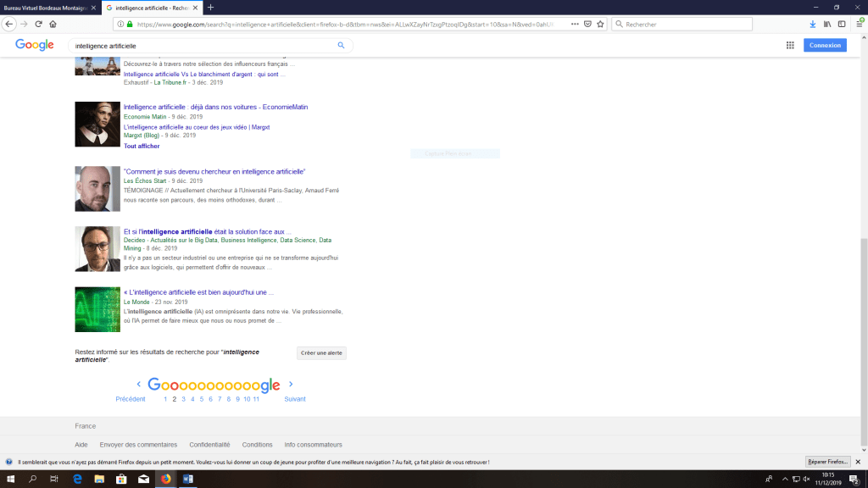868x488 pixels.
Task: Select results page 5 in pagination
Action: coord(202,399)
